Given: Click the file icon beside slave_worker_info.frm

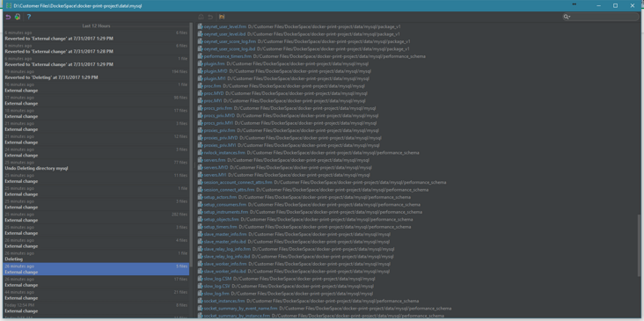Looking at the screenshot, I should [201, 264].
